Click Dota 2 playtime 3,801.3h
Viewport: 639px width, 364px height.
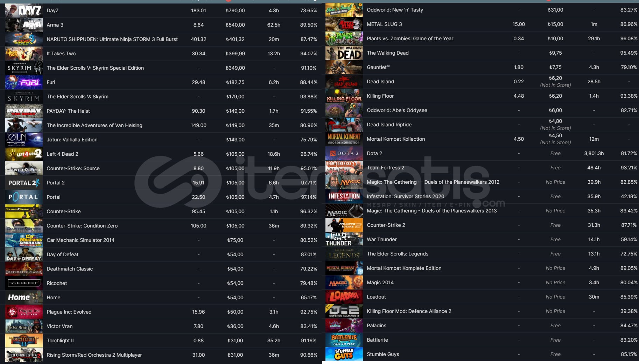point(594,153)
